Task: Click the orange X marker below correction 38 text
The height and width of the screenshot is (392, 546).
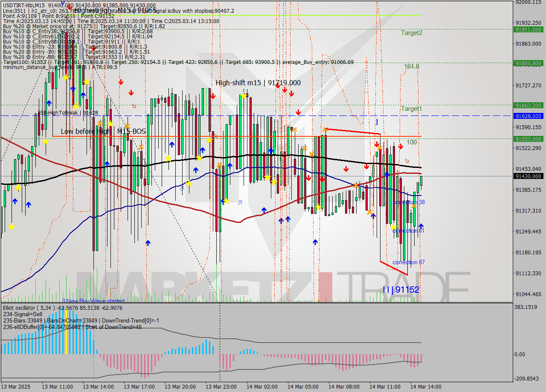Action: (413, 206)
